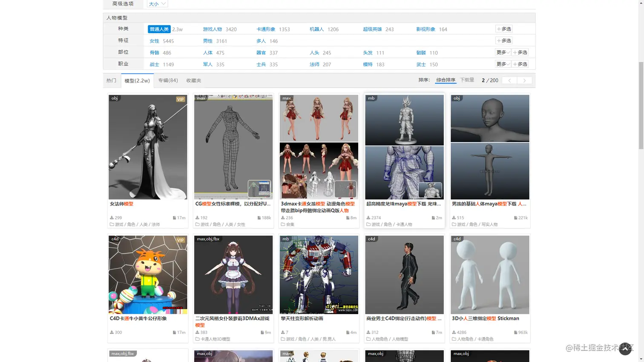Click the VIP badge on 女法师模型 card

click(180, 99)
